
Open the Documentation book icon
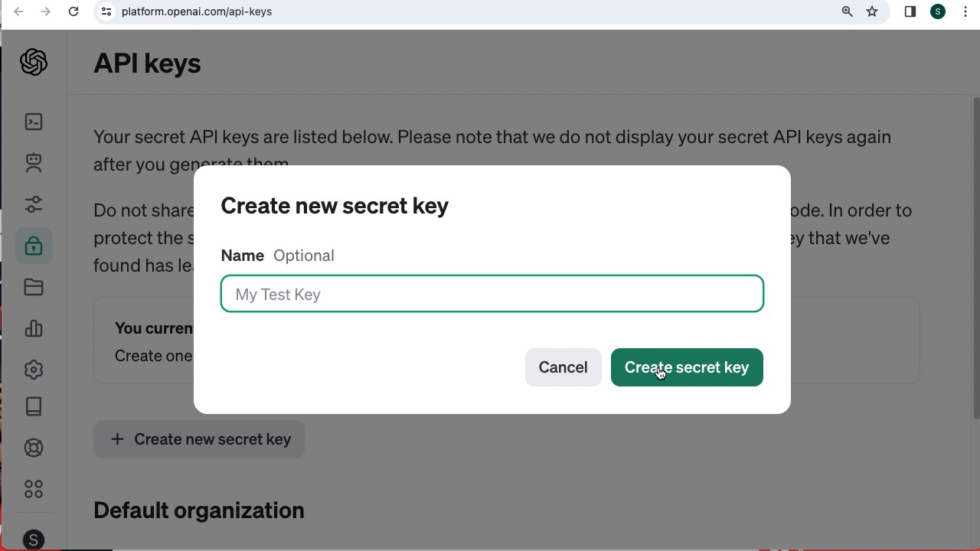[x=34, y=406]
